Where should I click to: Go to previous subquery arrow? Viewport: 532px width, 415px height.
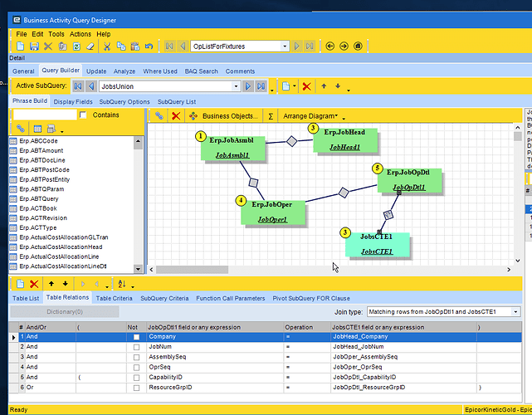point(91,86)
